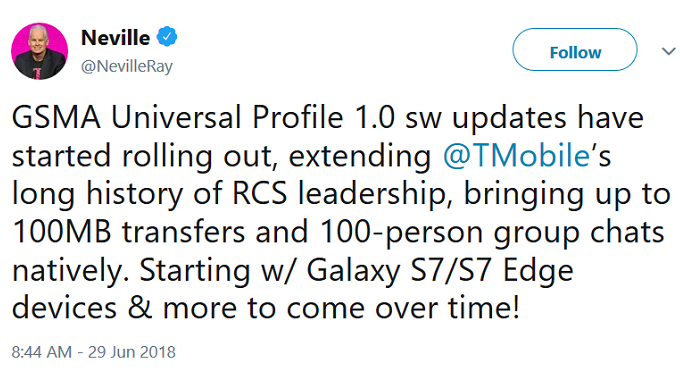
Task: Open the tweet options chevron menu
Action: 669,51
